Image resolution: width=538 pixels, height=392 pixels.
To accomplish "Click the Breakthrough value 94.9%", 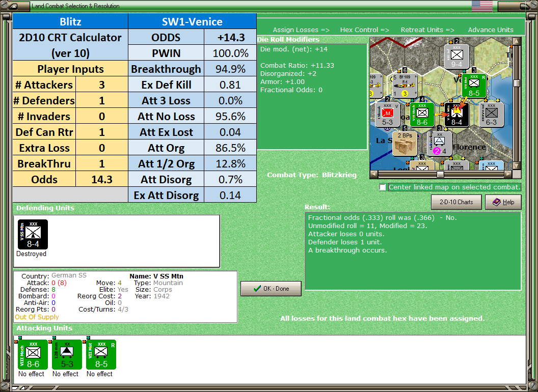I will (x=230, y=69).
